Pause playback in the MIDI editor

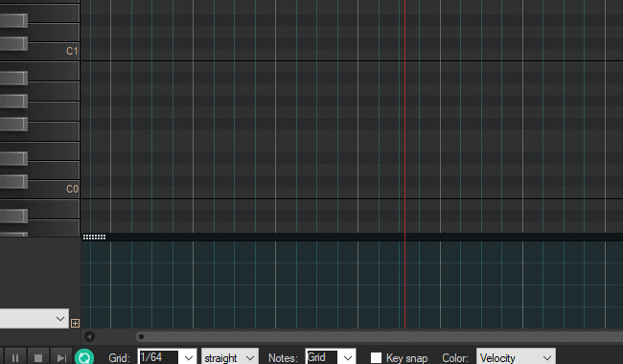click(15, 358)
